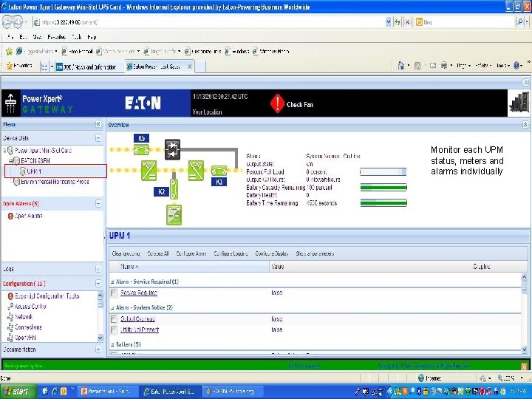Open the Favorites menu
Viewport: 532px width, 399px height.
tap(56, 37)
